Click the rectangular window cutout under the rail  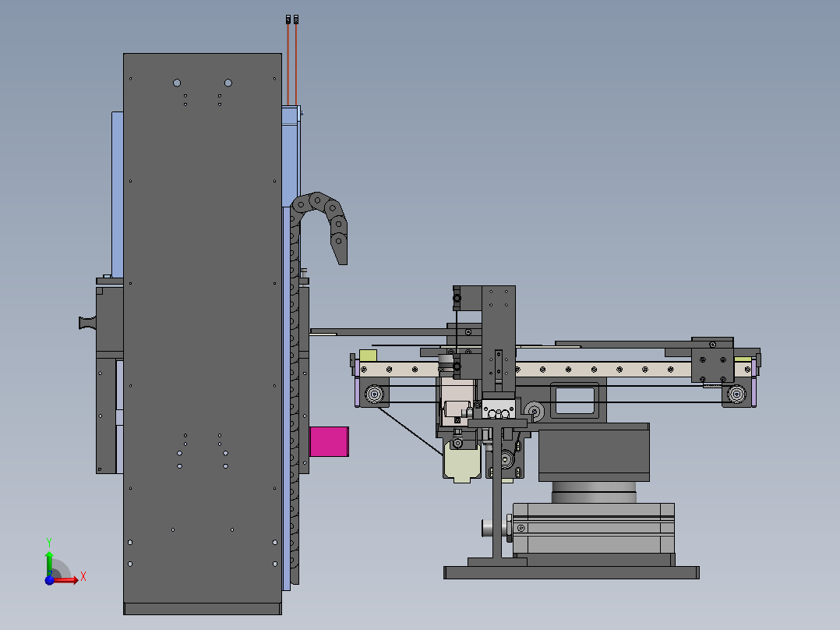click(575, 401)
